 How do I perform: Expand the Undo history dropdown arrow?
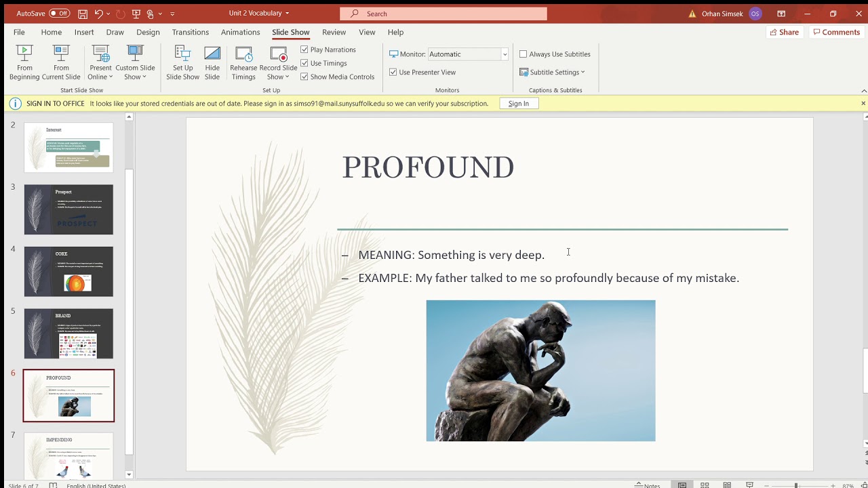pos(108,14)
